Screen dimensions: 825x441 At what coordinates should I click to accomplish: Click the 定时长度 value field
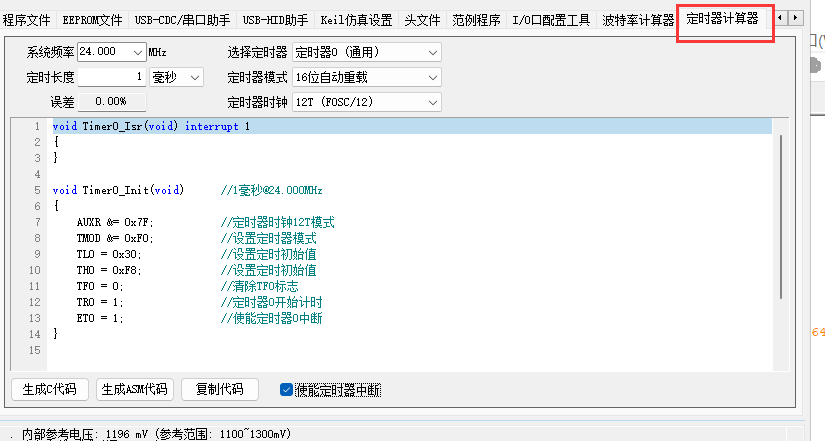coord(112,77)
